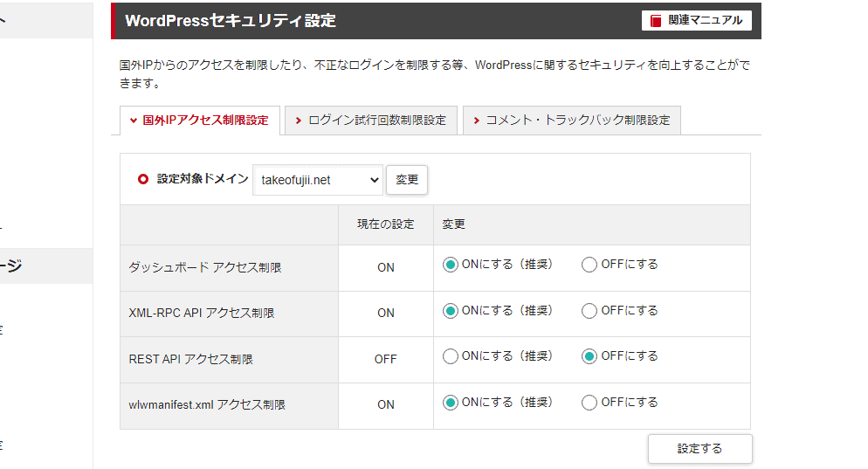Click down chevron on 国外IPアクセス制限設定 tab
868x469 pixels.
pyautogui.click(x=134, y=121)
